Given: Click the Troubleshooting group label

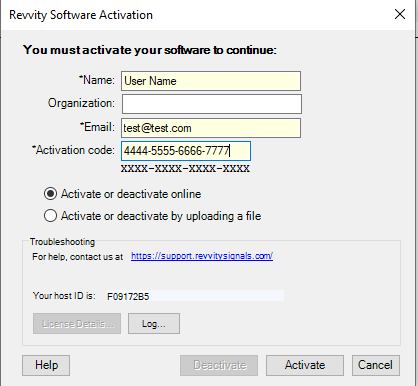Looking at the screenshot, I should [x=62, y=242].
